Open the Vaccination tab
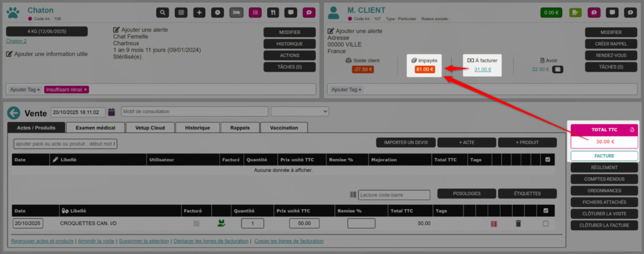The height and width of the screenshot is (254, 644). pos(284,128)
